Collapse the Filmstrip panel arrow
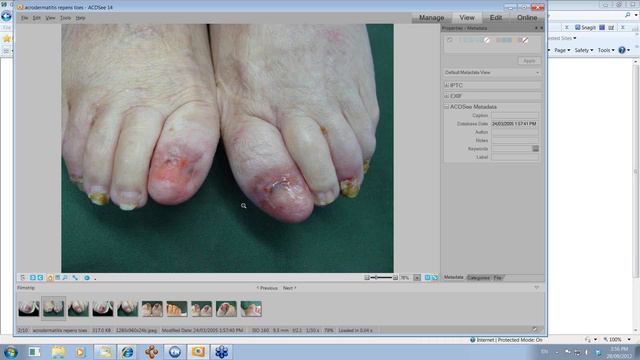 point(536,288)
